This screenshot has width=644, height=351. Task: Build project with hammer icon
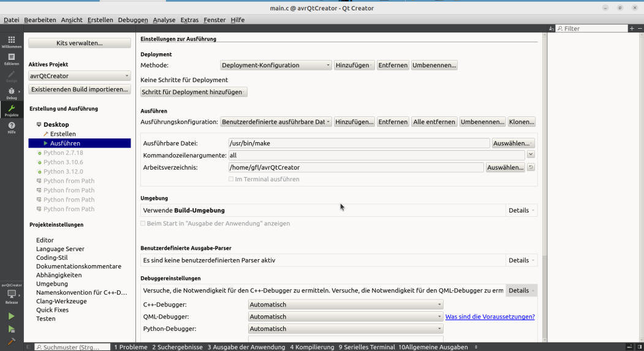[12, 341]
